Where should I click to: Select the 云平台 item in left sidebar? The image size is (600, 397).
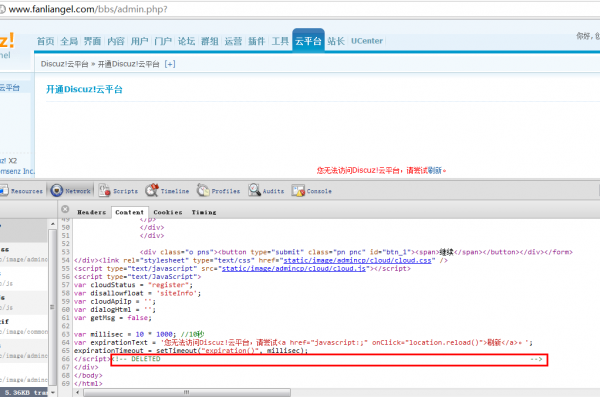[x=10, y=88]
